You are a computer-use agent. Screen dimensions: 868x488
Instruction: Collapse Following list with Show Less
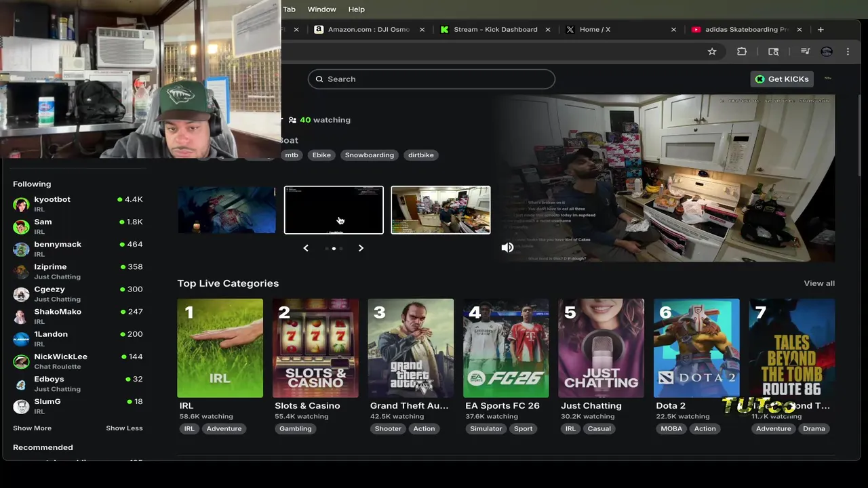click(124, 428)
